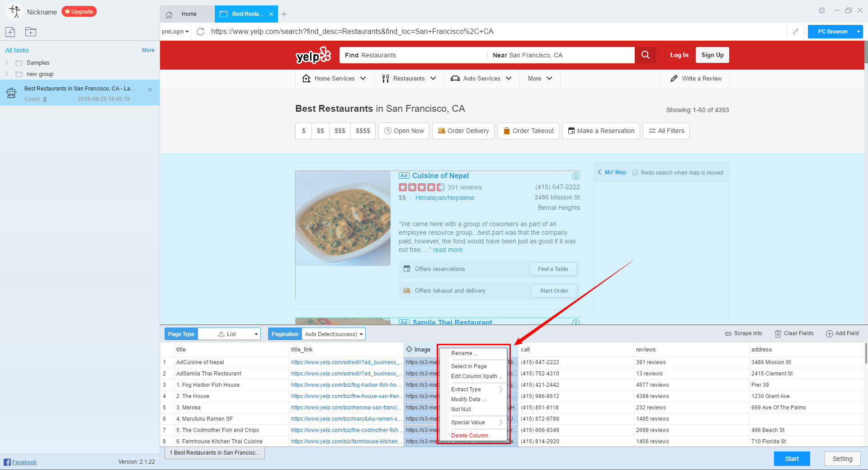This screenshot has height=470, width=868.
Task: Open the Page Type List dropdown
Action: click(229, 334)
